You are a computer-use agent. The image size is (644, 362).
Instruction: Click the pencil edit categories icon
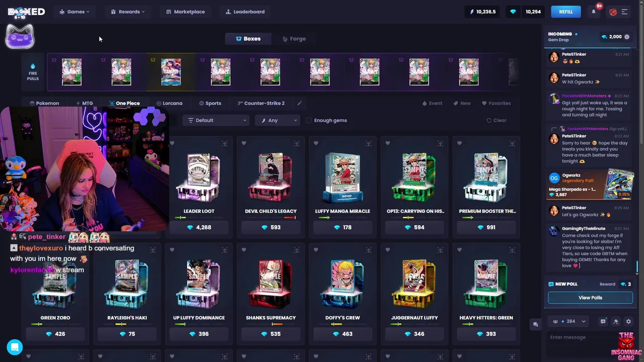pos(299,103)
